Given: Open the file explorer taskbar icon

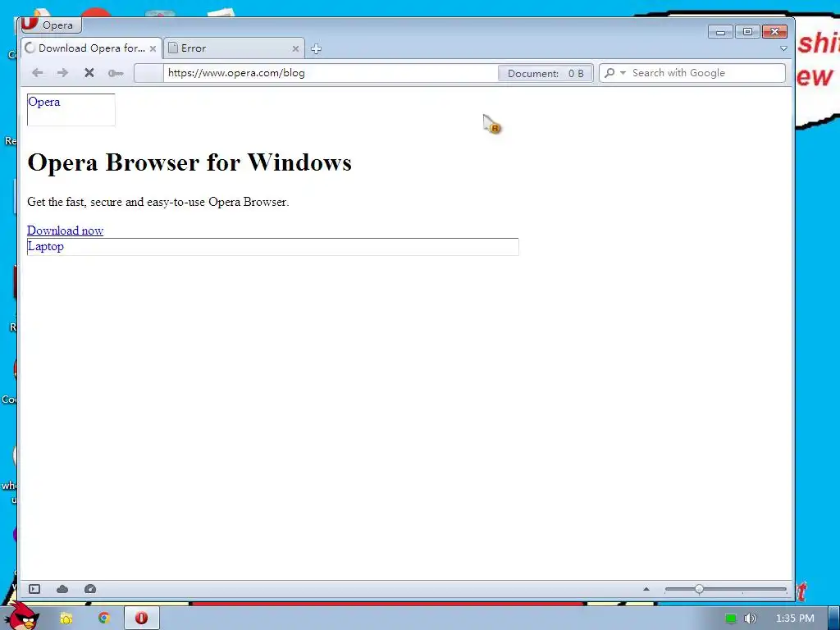Looking at the screenshot, I should [66, 619].
